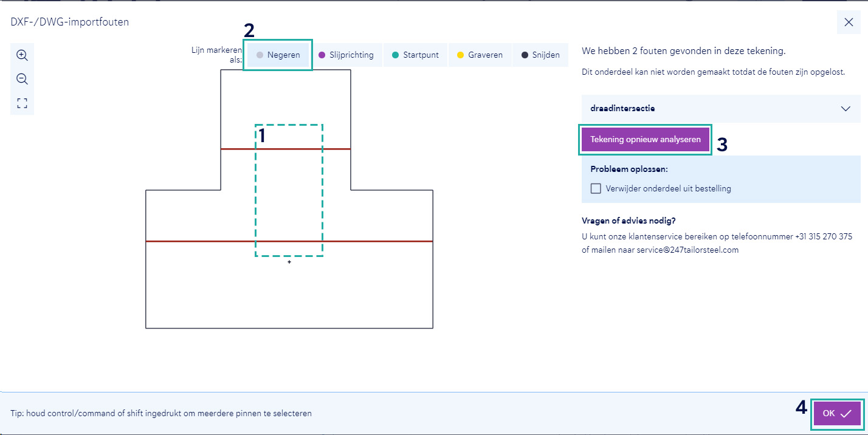The width and height of the screenshot is (868, 435).
Task: Click the yellow Graveren color dot
Action: click(x=460, y=55)
